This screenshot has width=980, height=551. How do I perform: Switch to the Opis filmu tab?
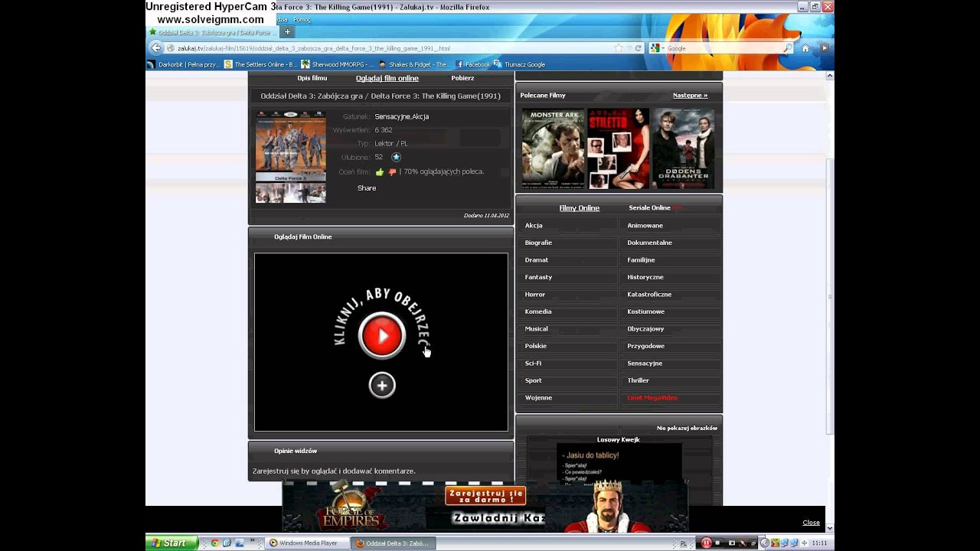click(x=312, y=78)
